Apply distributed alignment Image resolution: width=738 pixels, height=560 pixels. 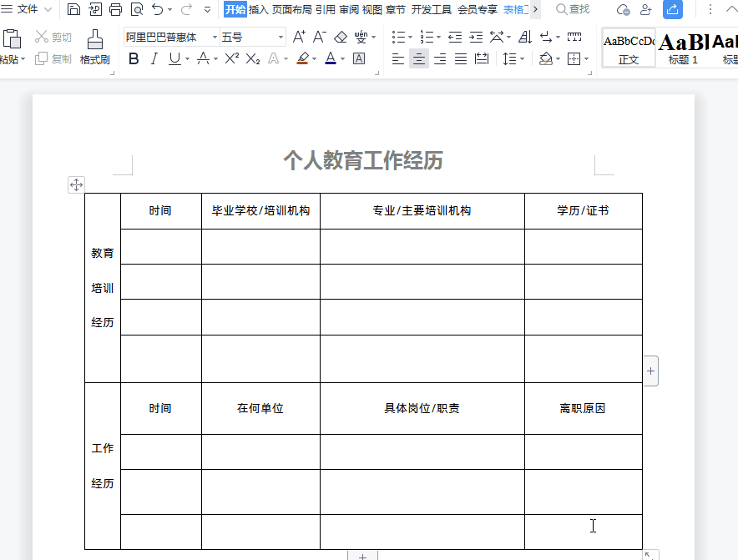point(482,58)
